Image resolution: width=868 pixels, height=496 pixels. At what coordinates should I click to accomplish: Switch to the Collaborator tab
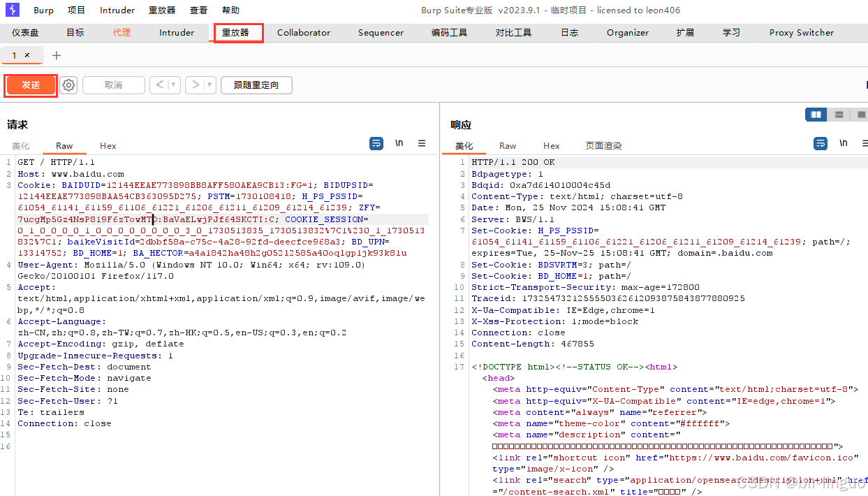(304, 32)
